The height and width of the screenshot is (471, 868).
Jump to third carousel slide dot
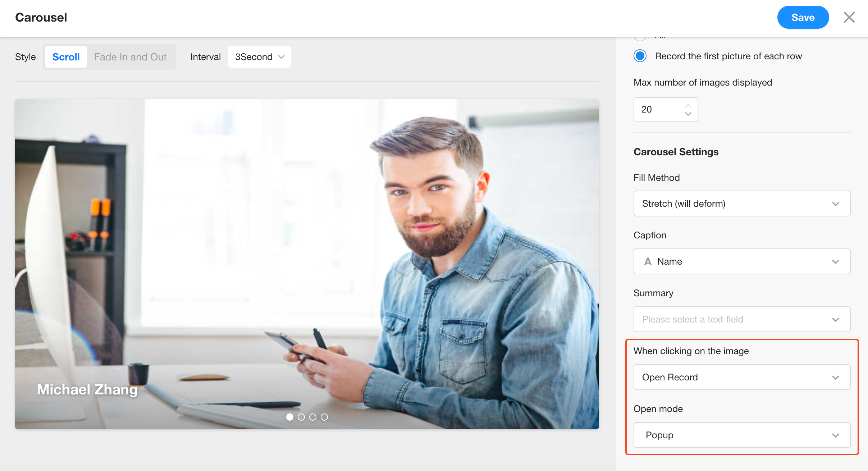tap(313, 417)
